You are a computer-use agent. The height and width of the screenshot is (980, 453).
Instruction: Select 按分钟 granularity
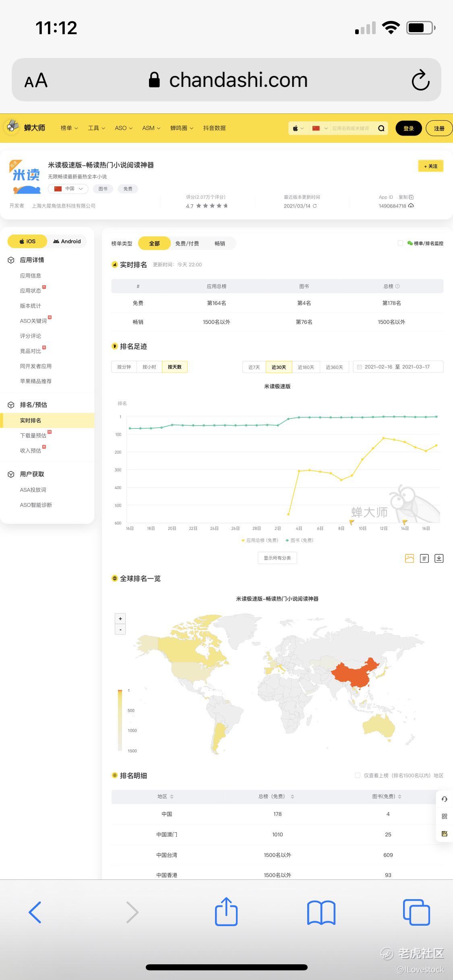pyautogui.click(x=124, y=367)
